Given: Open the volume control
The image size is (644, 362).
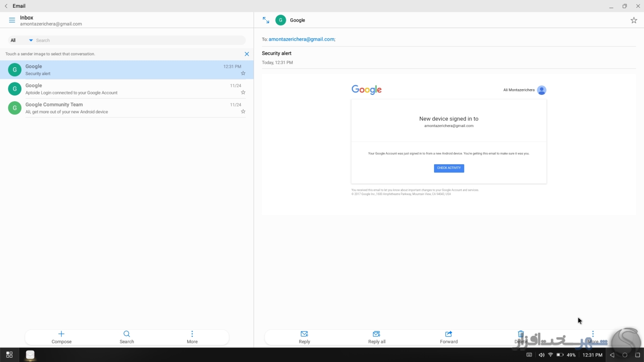Looking at the screenshot, I should coord(541,355).
